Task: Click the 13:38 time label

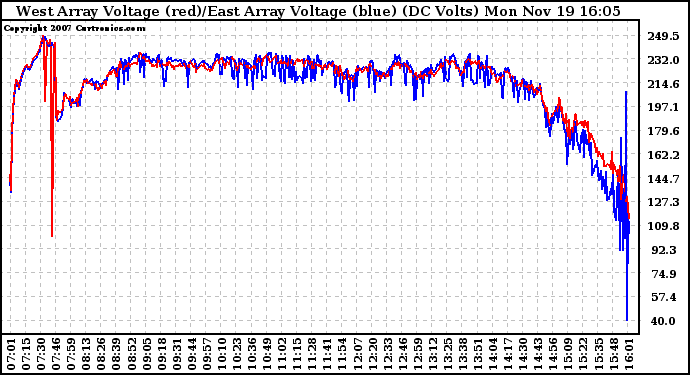Action: [462, 354]
